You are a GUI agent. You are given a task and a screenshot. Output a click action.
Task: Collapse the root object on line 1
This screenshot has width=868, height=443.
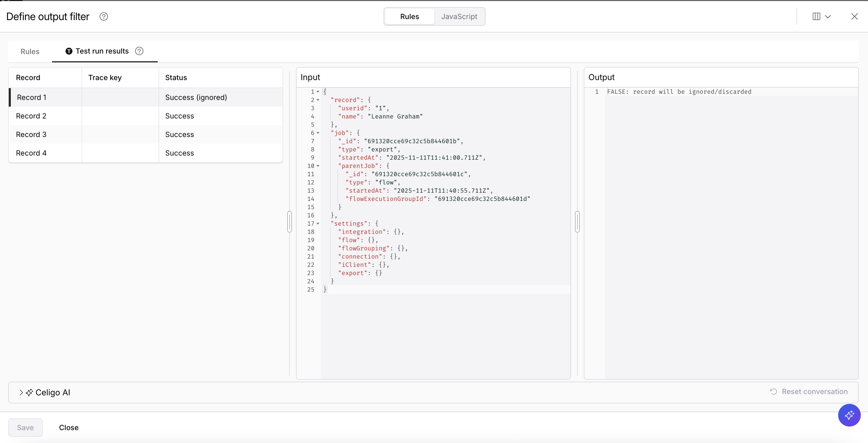(318, 92)
